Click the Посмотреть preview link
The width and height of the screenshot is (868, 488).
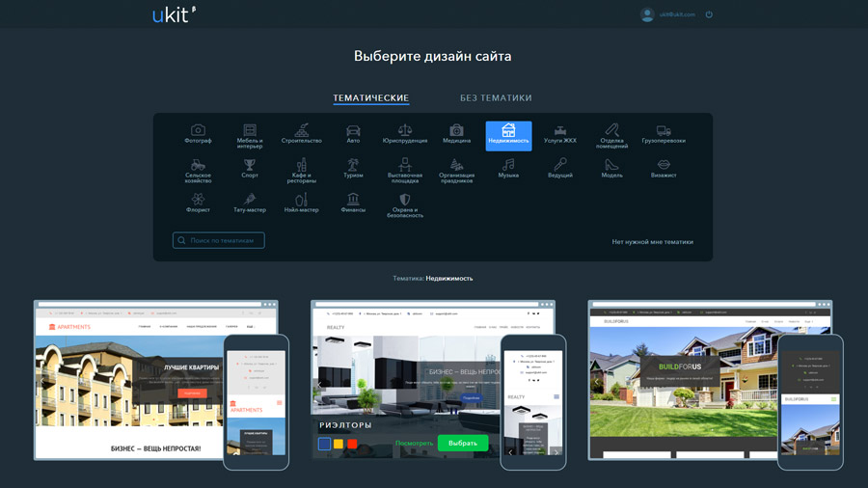pos(415,444)
